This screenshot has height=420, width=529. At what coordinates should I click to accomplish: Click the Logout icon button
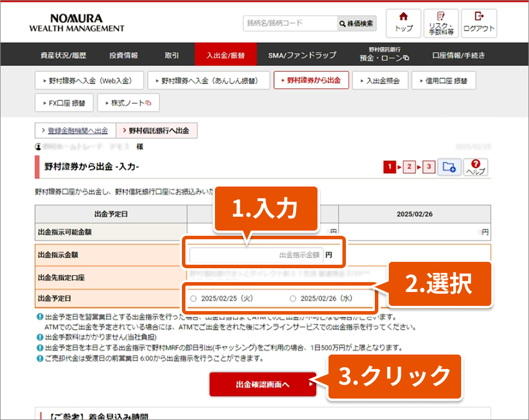click(479, 23)
